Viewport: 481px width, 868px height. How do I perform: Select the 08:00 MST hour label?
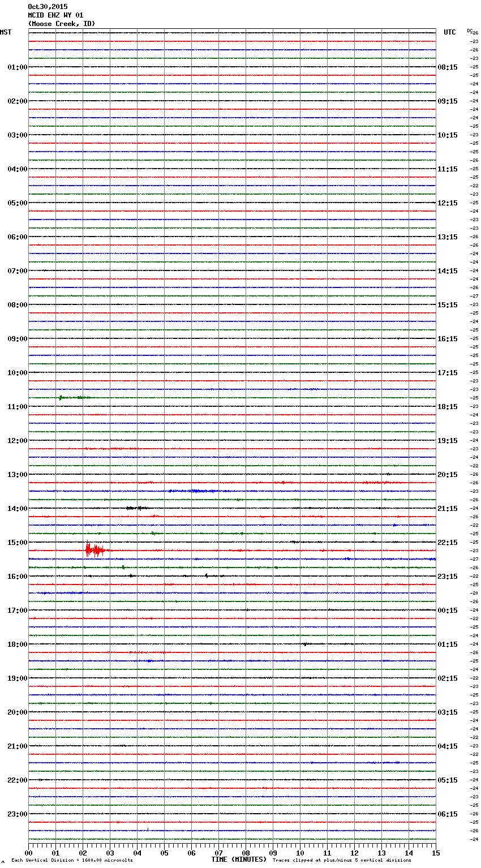pyautogui.click(x=18, y=305)
